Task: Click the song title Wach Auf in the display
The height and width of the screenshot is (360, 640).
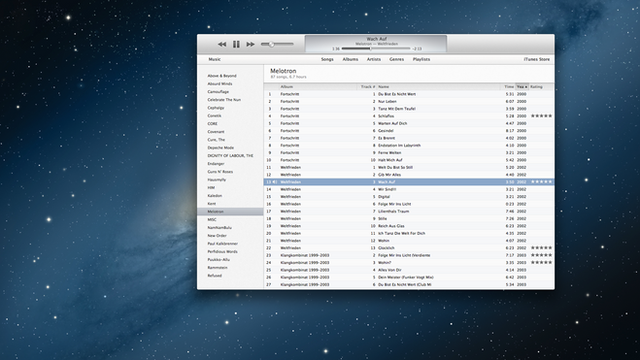Action: coord(376,39)
